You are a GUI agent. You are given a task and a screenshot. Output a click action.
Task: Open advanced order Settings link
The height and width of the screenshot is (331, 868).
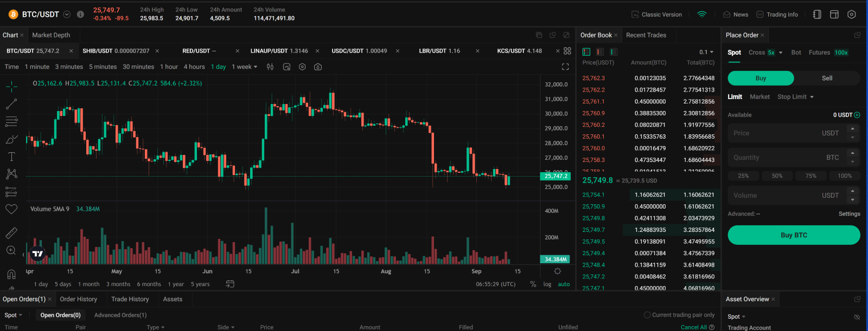[849, 214]
